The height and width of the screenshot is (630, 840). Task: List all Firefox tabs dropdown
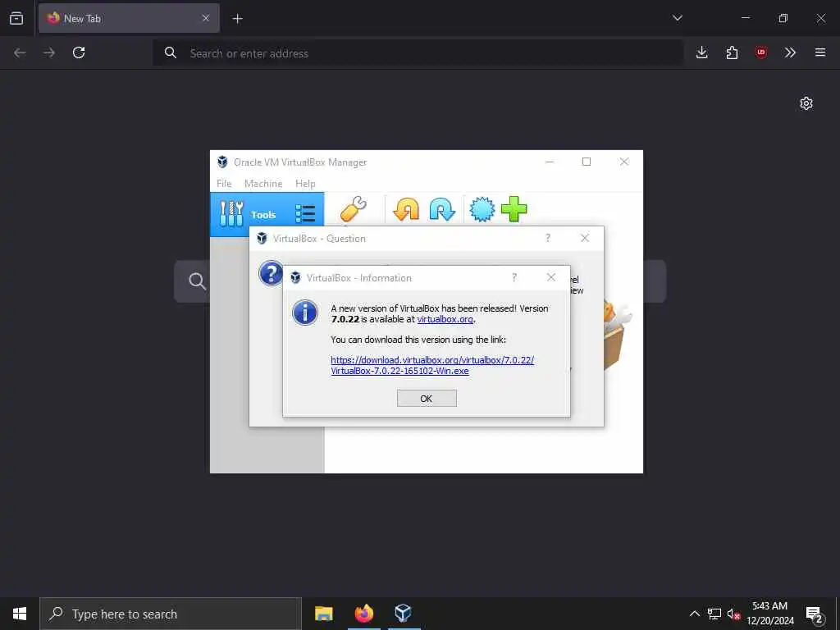[x=677, y=18]
